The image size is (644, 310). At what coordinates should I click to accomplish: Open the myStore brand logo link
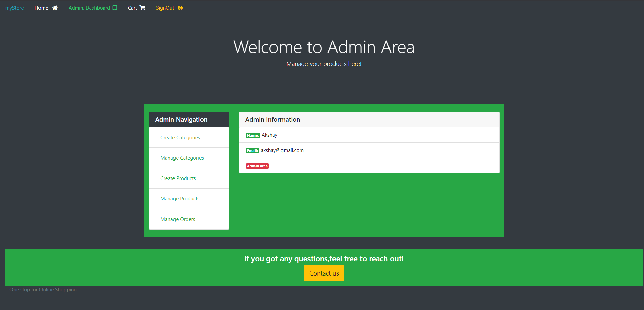pos(15,7)
